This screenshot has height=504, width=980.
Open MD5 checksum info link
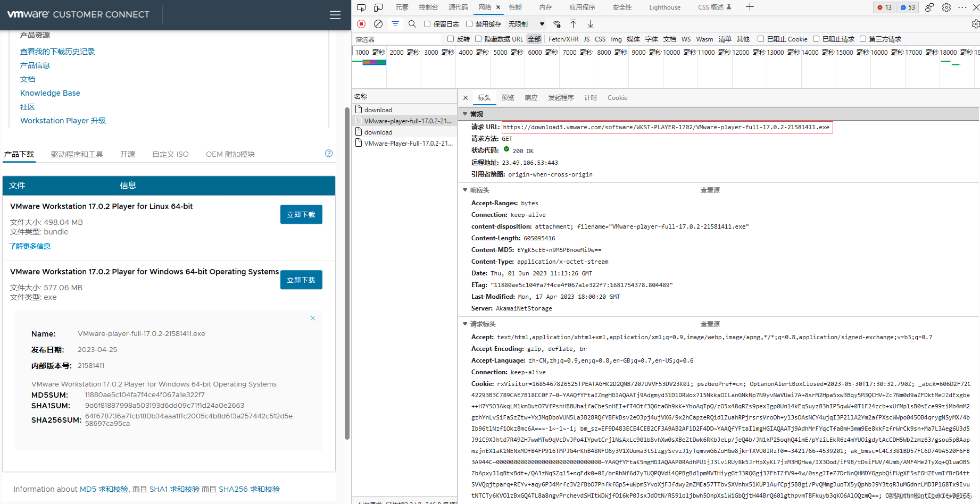coord(104,489)
